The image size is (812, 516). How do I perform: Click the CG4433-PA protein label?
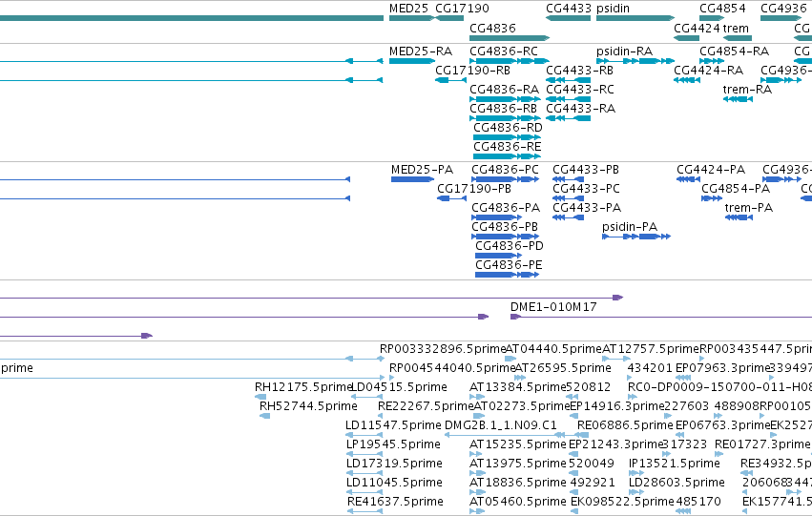pyautogui.click(x=587, y=208)
